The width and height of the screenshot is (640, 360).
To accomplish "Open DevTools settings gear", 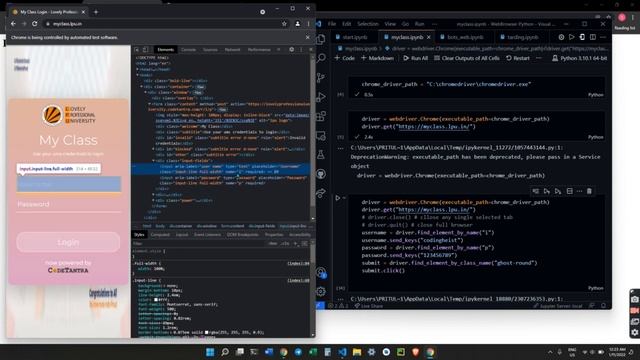I will (291, 50).
